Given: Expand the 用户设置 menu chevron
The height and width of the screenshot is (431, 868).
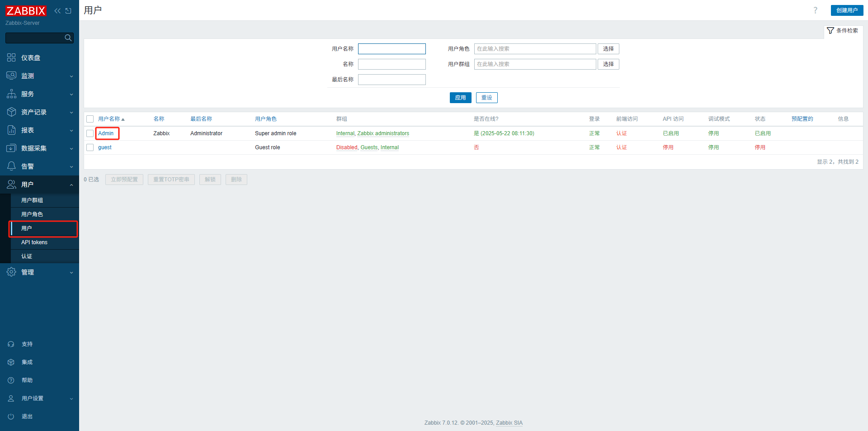Looking at the screenshot, I should (x=71, y=399).
